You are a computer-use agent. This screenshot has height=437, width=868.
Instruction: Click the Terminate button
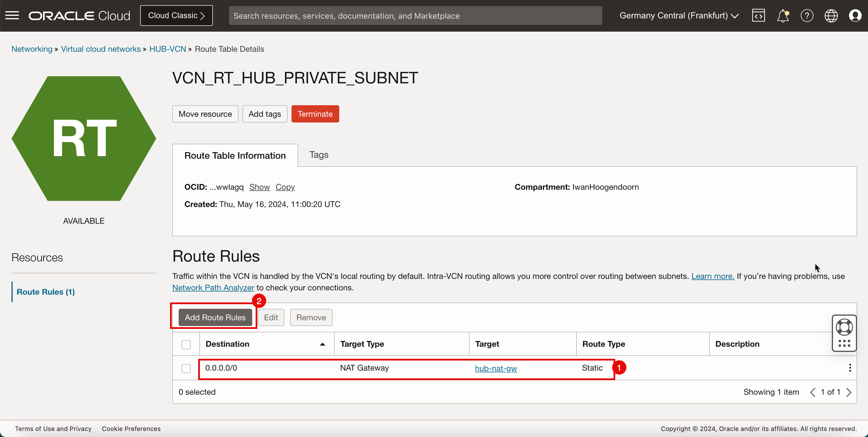point(315,114)
